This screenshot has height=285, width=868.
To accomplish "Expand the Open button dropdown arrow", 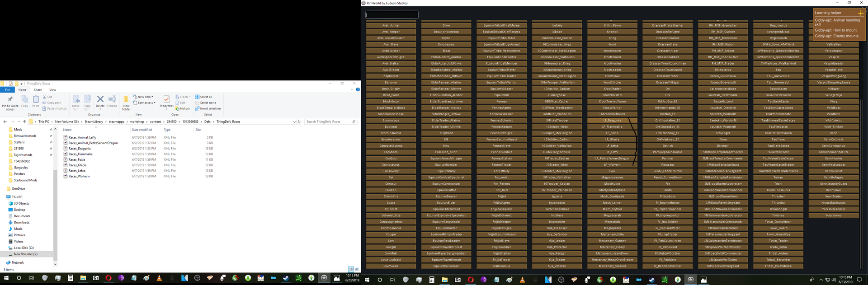I will tap(190, 97).
